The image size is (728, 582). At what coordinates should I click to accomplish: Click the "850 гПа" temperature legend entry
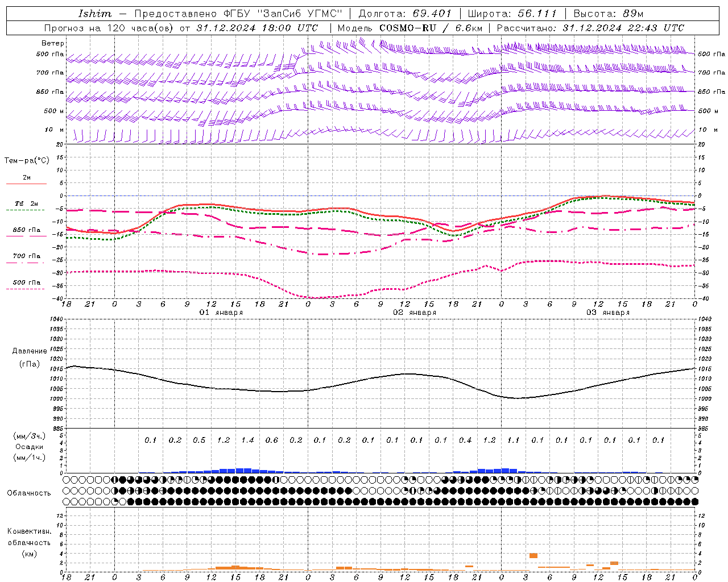pyautogui.click(x=27, y=230)
